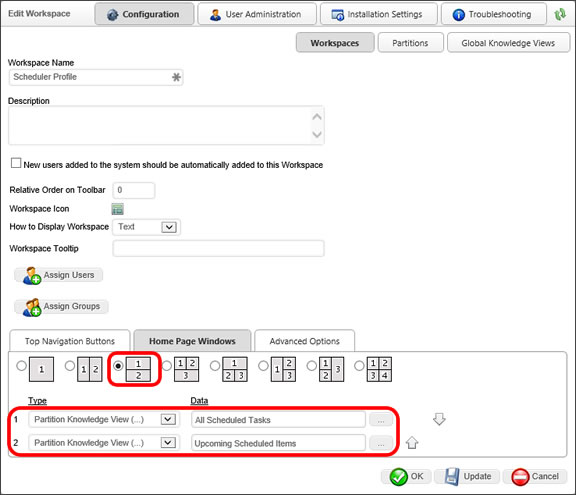
Task: Move row 2 up with arrow icon
Action: [x=412, y=442]
